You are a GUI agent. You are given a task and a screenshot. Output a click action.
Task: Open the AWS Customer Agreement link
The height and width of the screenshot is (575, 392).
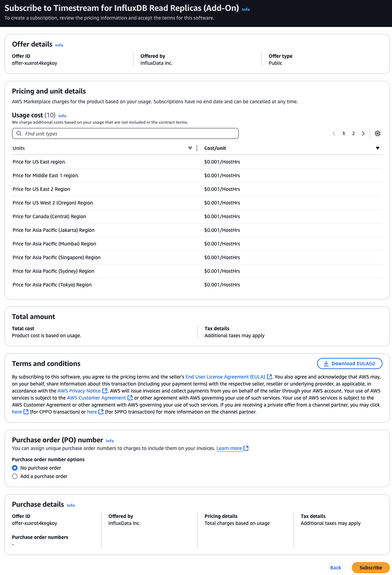(97, 398)
